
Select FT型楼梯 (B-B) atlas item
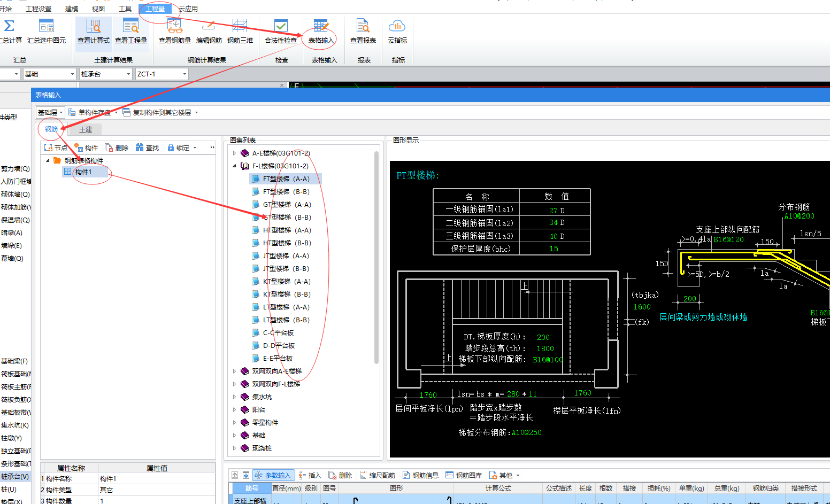pyautogui.click(x=286, y=191)
